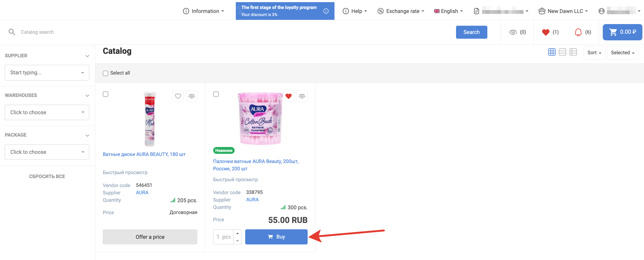Add cotton pads to favorites heart icon
This screenshot has height=260, width=644.
pyautogui.click(x=178, y=96)
